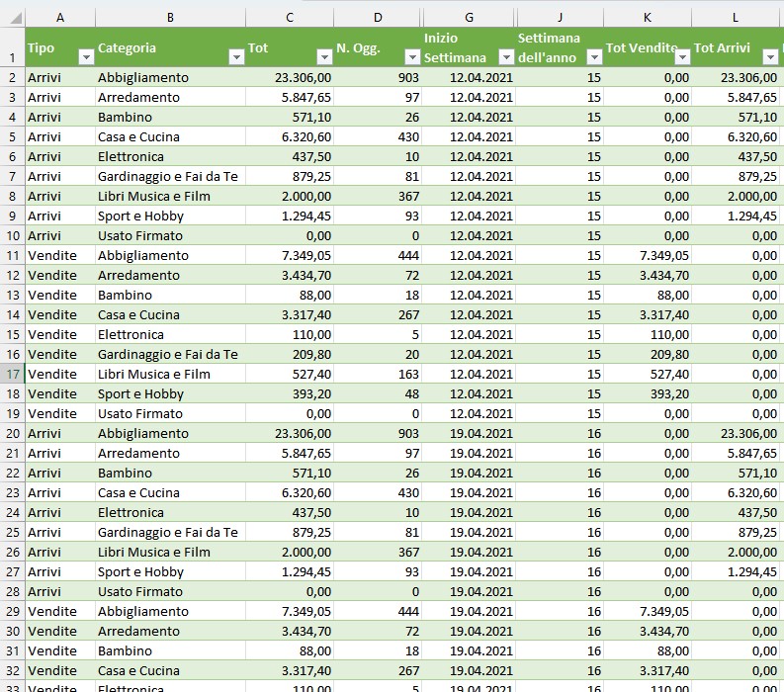Viewport: 784px width, 692px height.
Task: Select row 32 header
Action: pyautogui.click(x=13, y=670)
